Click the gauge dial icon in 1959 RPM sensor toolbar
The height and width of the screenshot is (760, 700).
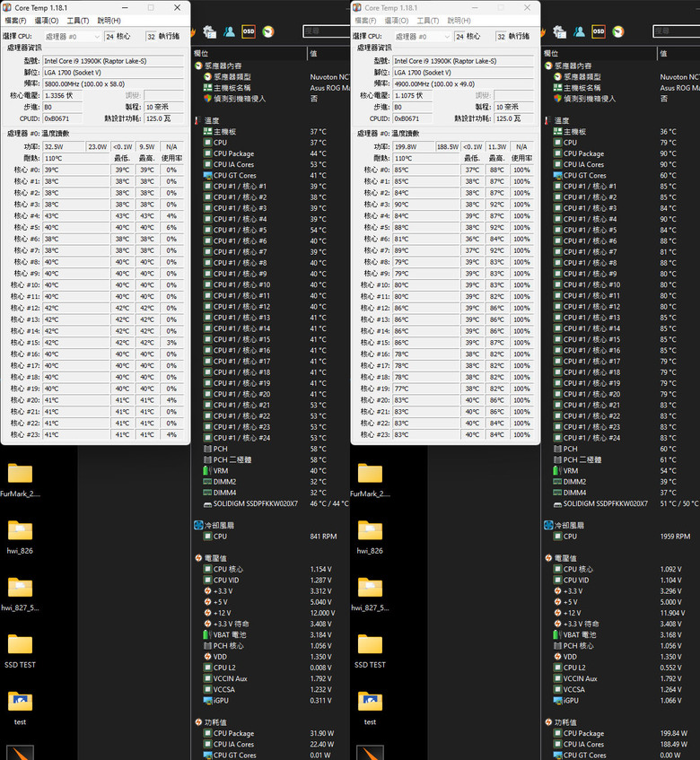(x=618, y=31)
